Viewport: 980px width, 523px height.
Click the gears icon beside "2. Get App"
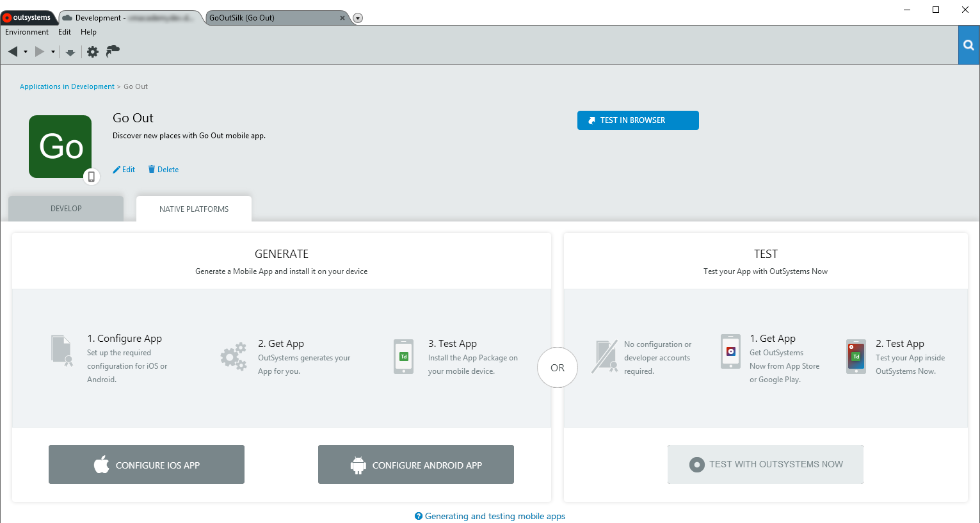pyautogui.click(x=233, y=357)
